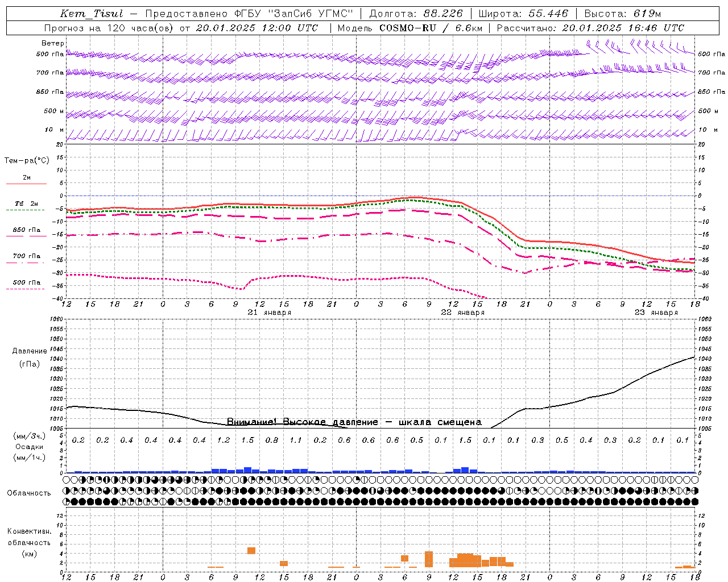Click the 1.1 precipitation value
Viewport: 728px width, 582px height.
pos(296,440)
